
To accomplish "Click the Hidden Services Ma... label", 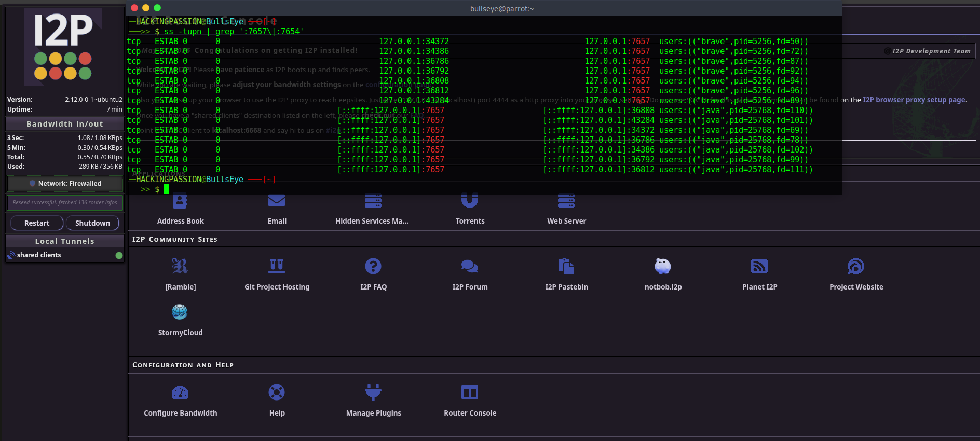I will tap(372, 221).
